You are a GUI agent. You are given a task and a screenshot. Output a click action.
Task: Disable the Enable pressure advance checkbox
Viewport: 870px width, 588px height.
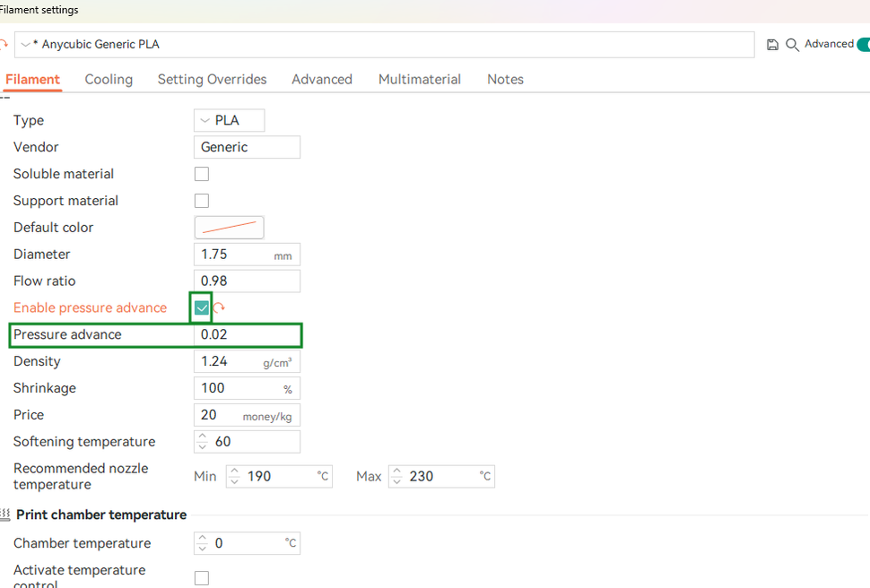202,307
